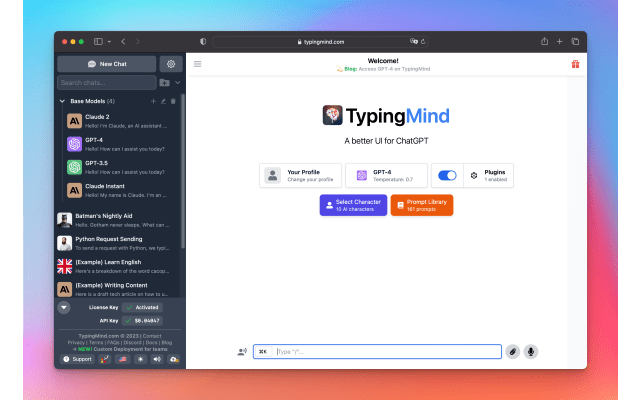This screenshot has height=400, width=640.
Task: Click the API Key cost status
Action: point(142,321)
